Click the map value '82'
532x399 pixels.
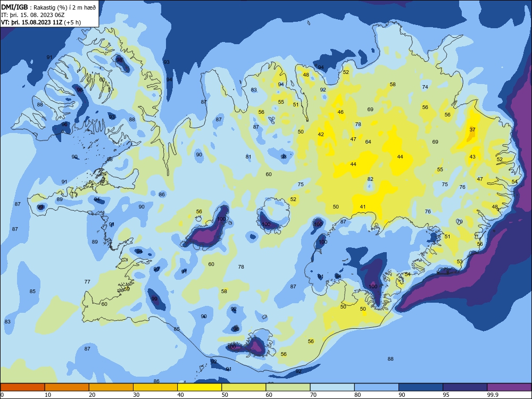pyautogui.click(x=370, y=179)
